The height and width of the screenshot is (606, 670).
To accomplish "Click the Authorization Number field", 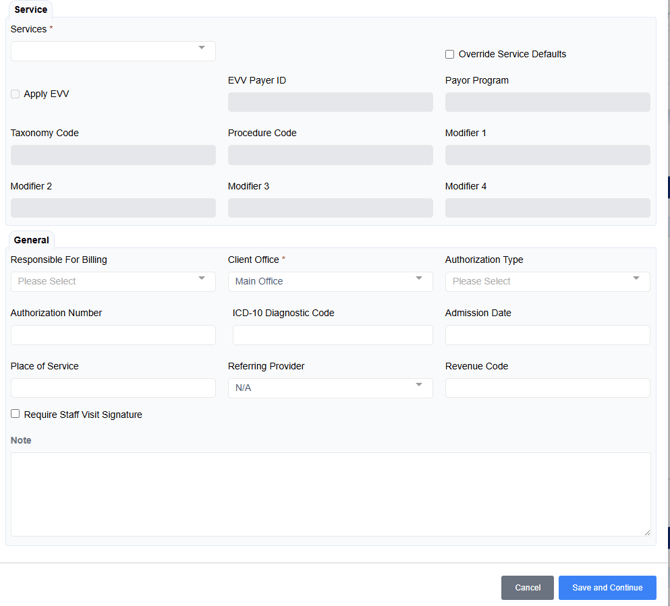I will [112, 335].
